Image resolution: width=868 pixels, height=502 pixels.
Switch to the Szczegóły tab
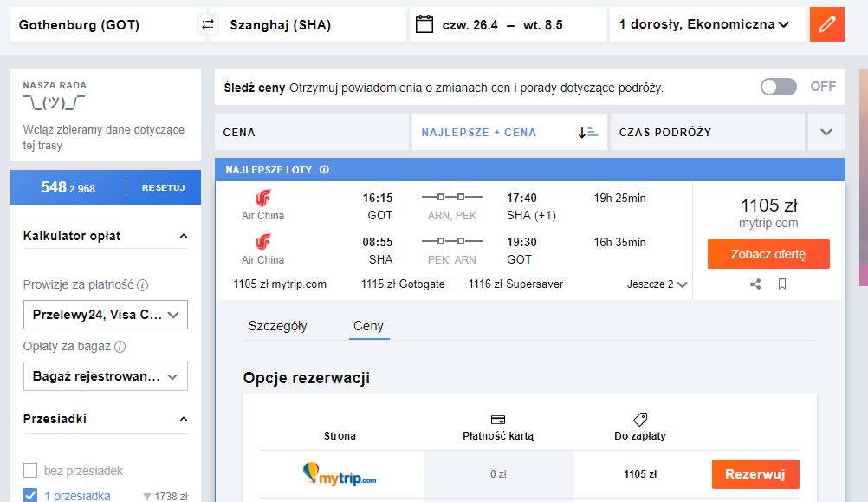pyautogui.click(x=277, y=326)
